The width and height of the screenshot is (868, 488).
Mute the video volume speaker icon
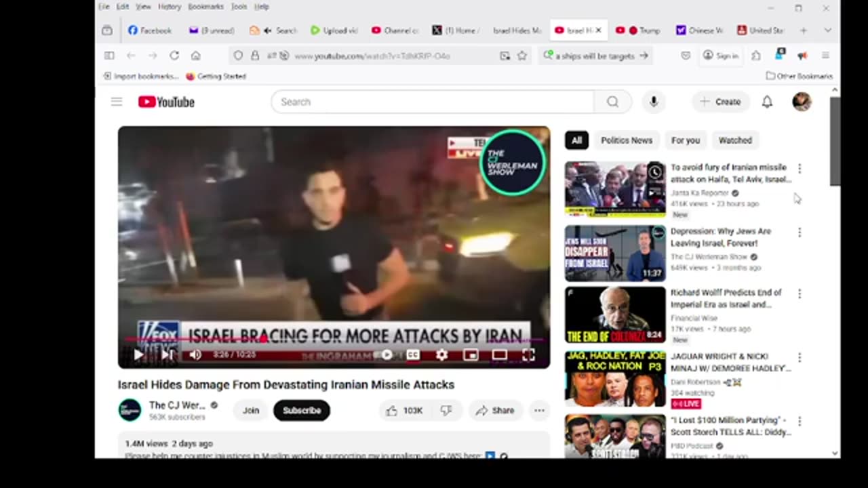coord(195,354)
